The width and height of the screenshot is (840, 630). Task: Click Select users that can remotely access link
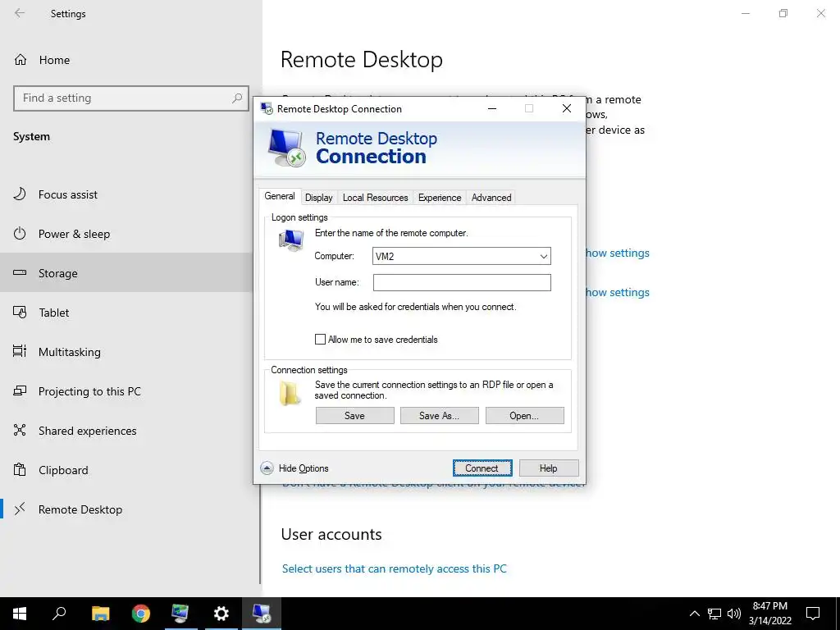(x=395, y=569)
